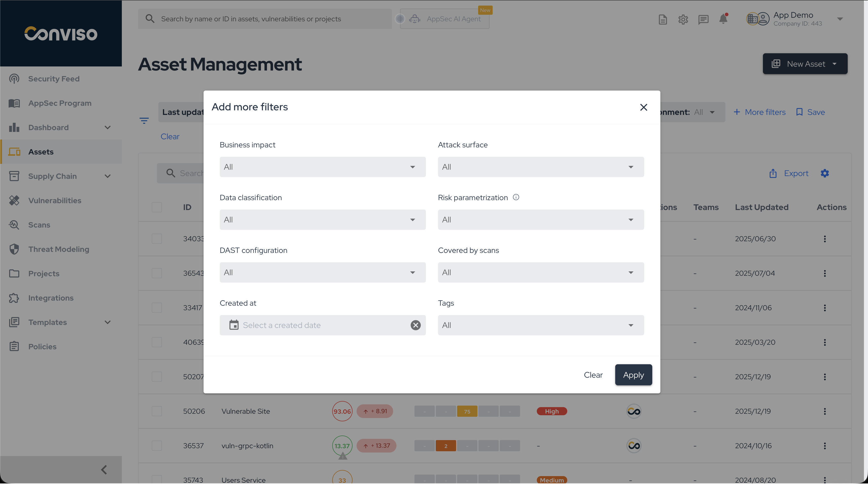Viewport: 868px width, 486px height.
Task: Open the notifications bell
Action: click(x=723, y=19)
